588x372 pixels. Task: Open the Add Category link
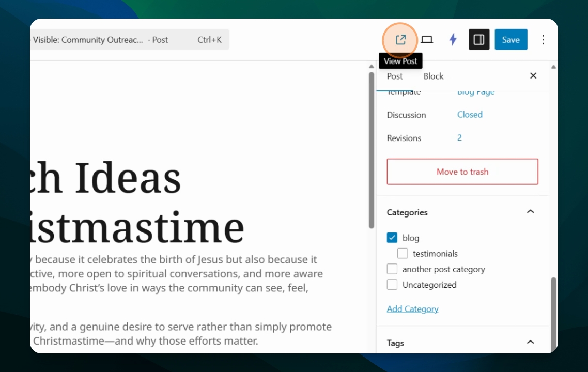[412, 309]
